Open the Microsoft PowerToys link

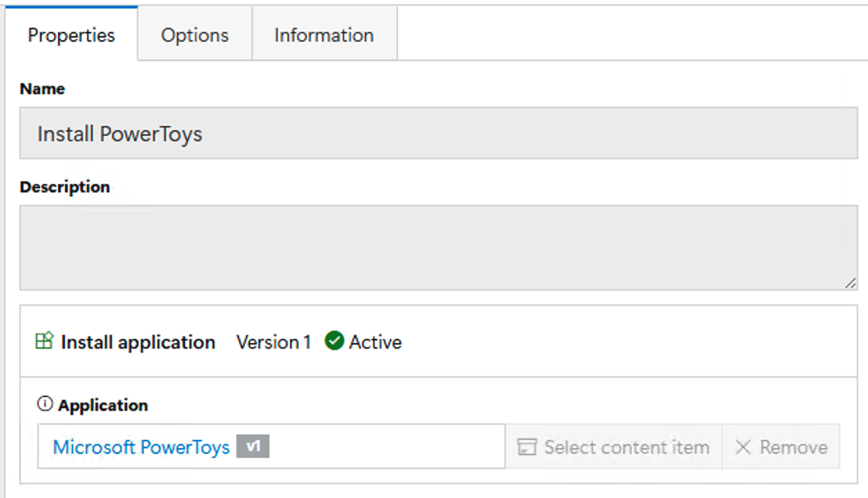[141, 447]
